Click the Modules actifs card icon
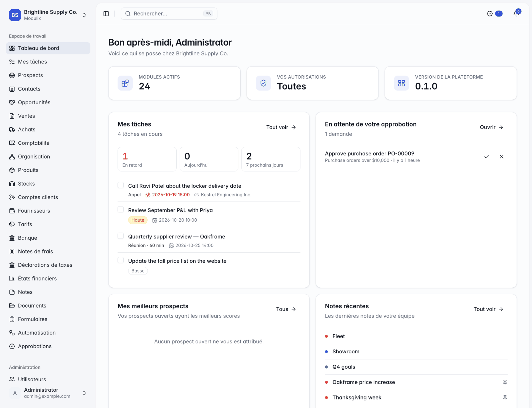Image resolution: width=532 pixels, height=408 pixels. pyautogui.click(x=125, y=83)
